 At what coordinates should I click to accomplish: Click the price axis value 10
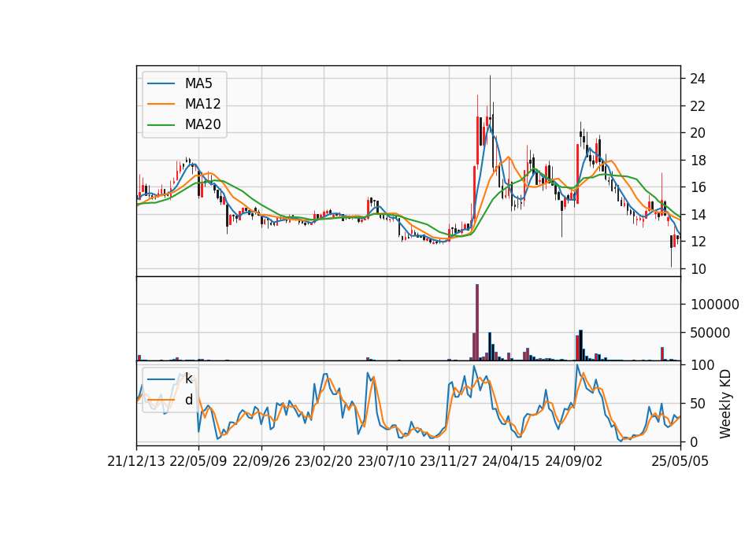pos(698,269)
